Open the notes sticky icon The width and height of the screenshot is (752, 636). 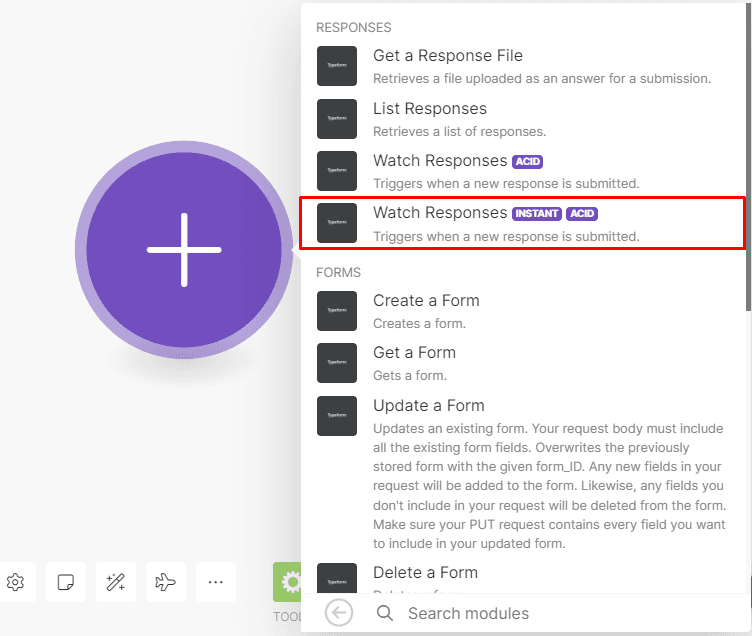coord(66,581)
